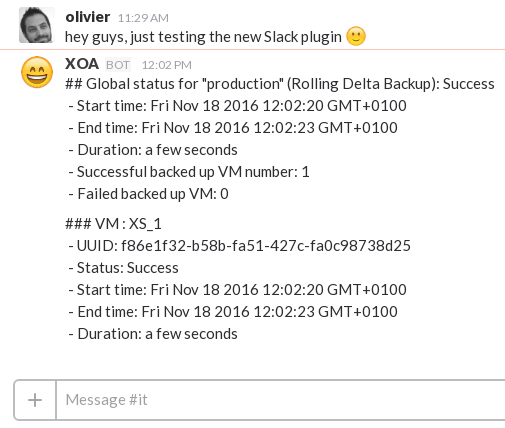Click the plus attachment button

35,400
